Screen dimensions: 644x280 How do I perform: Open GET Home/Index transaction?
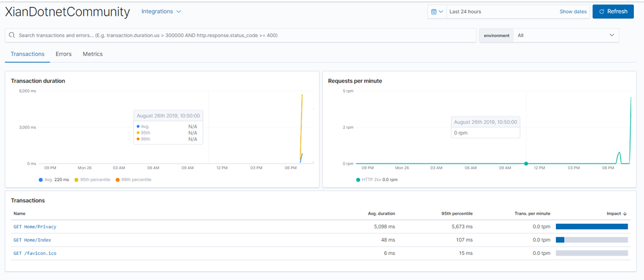point(32,240)
